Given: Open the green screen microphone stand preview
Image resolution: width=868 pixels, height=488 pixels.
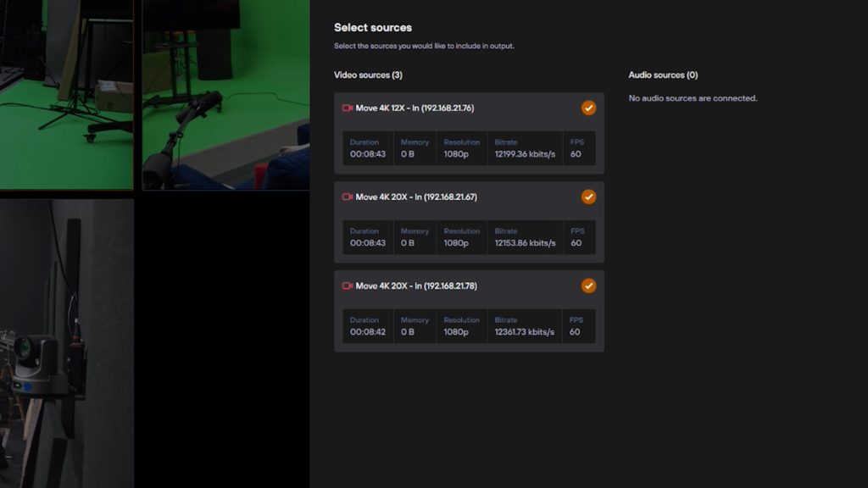Looking at the screenshot, I should 225,95.
